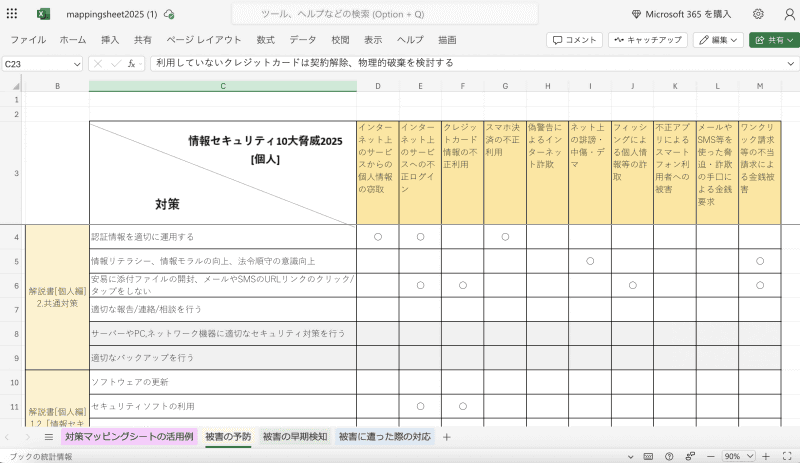This screenshot has width=800, height=463.
Task: Expand the formula bar with the chevron
Action: tap(791, 64)
